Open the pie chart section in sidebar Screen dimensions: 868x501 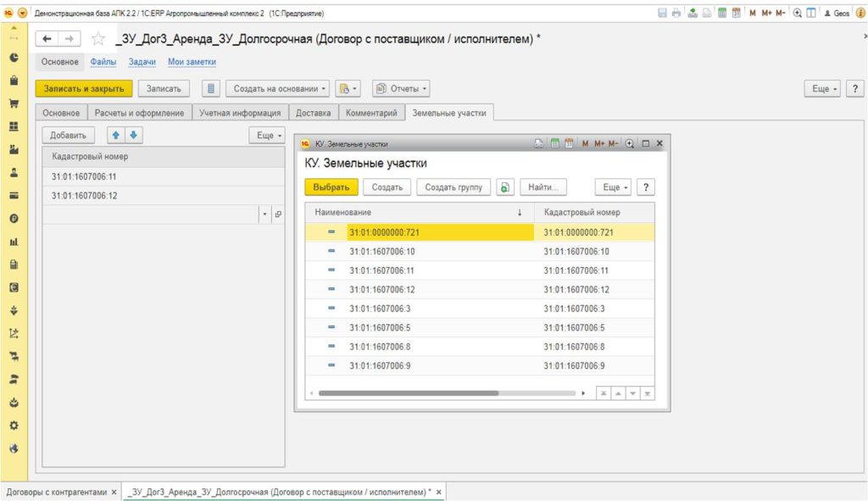pos(14,58)
